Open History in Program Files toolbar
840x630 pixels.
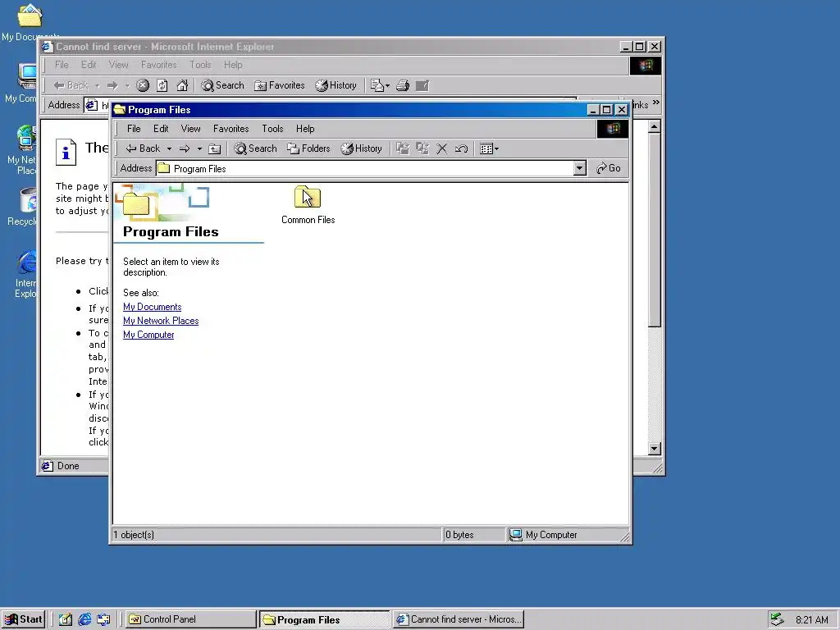(x=362, y=148)
